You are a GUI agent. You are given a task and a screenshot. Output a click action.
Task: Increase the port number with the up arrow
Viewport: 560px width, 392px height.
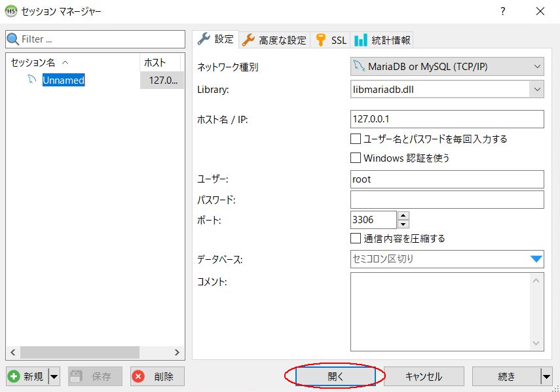pyautogui.click(x=403, y=215)
